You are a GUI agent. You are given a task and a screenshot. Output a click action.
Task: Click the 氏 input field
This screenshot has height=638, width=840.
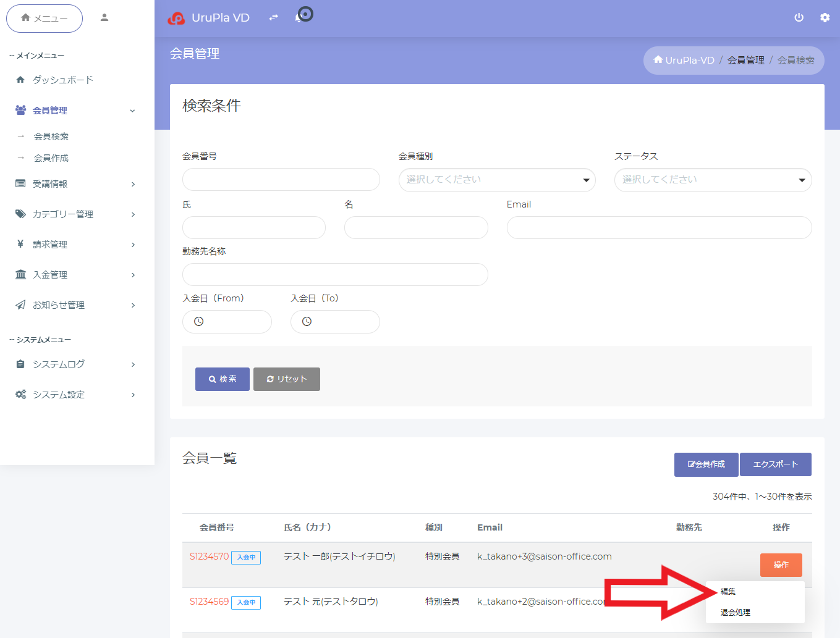(x=254, y=227)
